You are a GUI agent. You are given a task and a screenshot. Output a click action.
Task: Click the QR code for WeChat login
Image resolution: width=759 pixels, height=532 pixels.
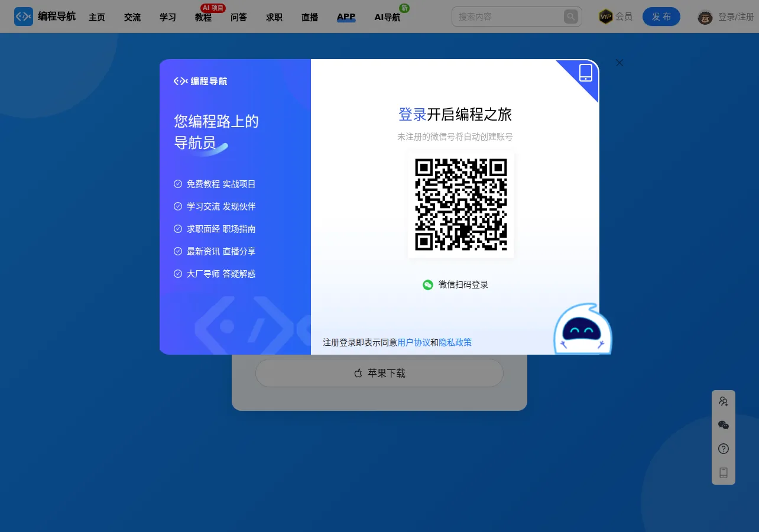point(461,205)
